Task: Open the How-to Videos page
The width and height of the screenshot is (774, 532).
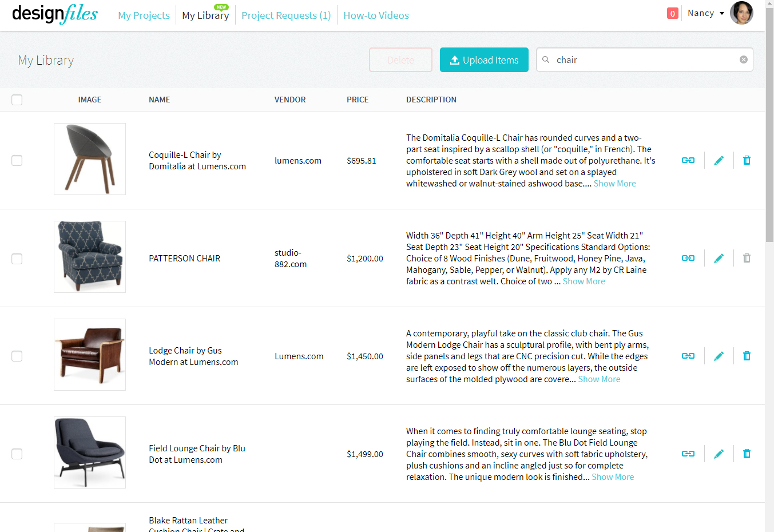Action: coord(376,15)
